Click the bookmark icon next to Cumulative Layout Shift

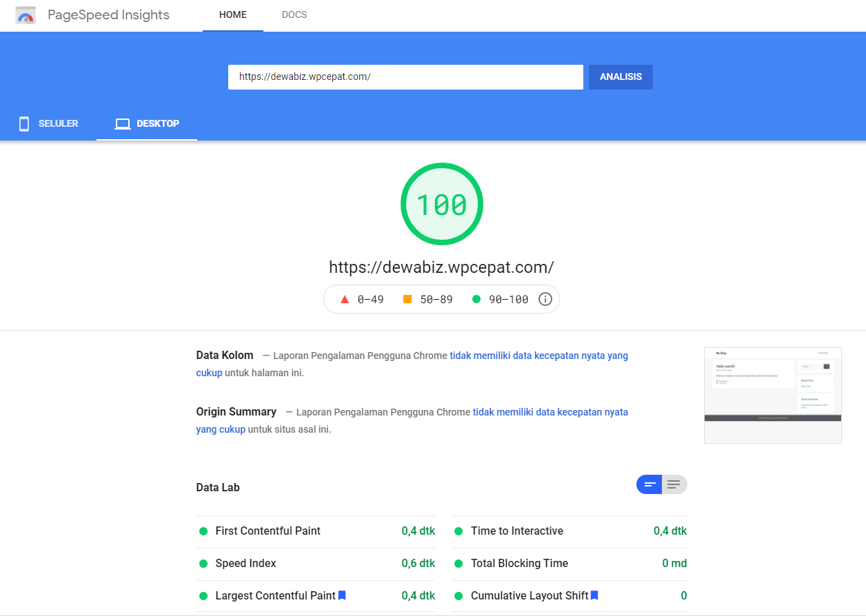pos(594,595)
